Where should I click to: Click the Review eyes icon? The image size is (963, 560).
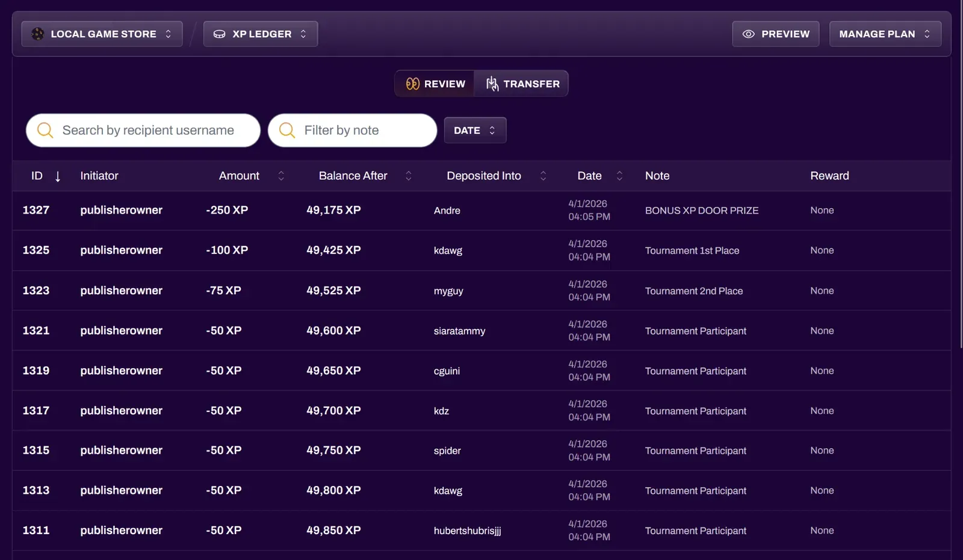click(x=412, y=84)
